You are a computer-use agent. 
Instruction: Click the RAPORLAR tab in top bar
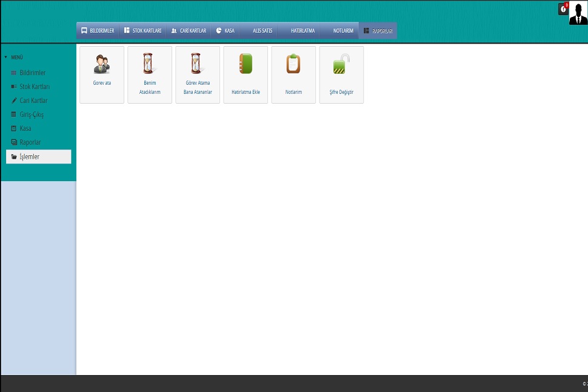[x=378, y=30]
